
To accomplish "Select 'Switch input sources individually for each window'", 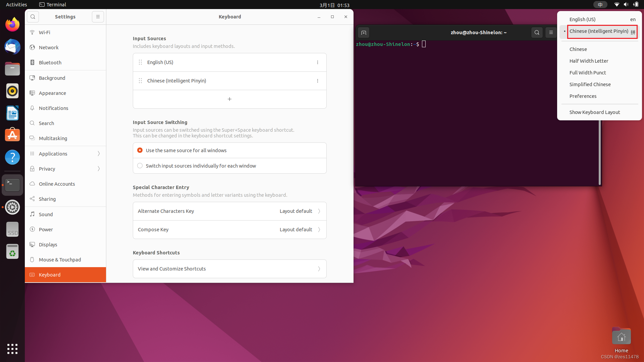I will coord(140,166).
